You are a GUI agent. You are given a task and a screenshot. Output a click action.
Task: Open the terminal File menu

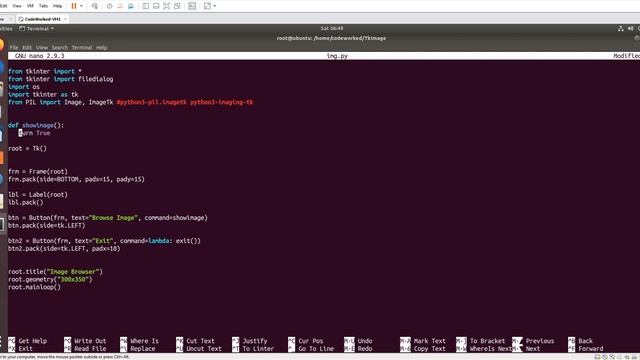14,47
